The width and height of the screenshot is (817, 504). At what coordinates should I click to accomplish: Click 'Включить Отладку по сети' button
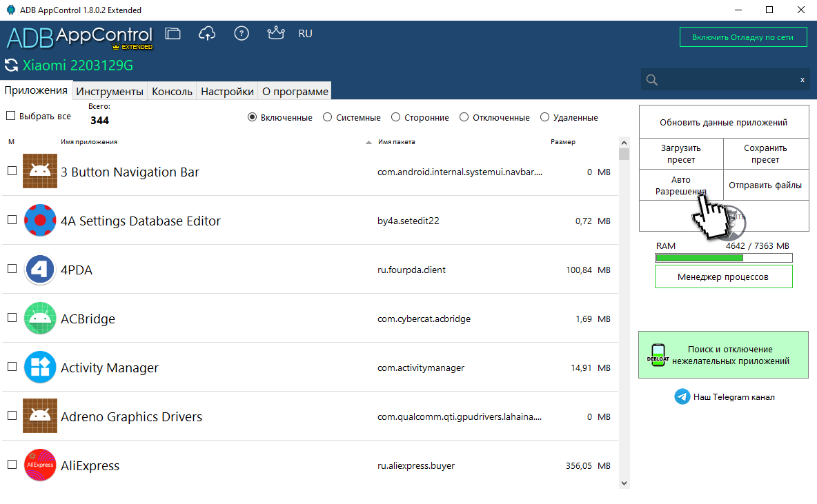pos(743,37)
